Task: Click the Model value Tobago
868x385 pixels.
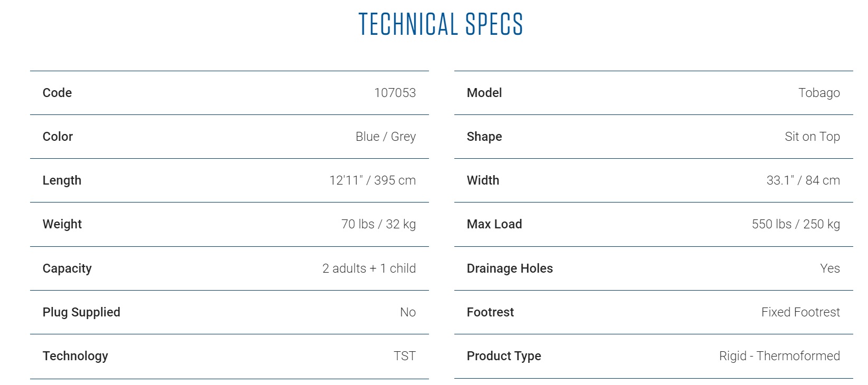Action: pos(819,93)
